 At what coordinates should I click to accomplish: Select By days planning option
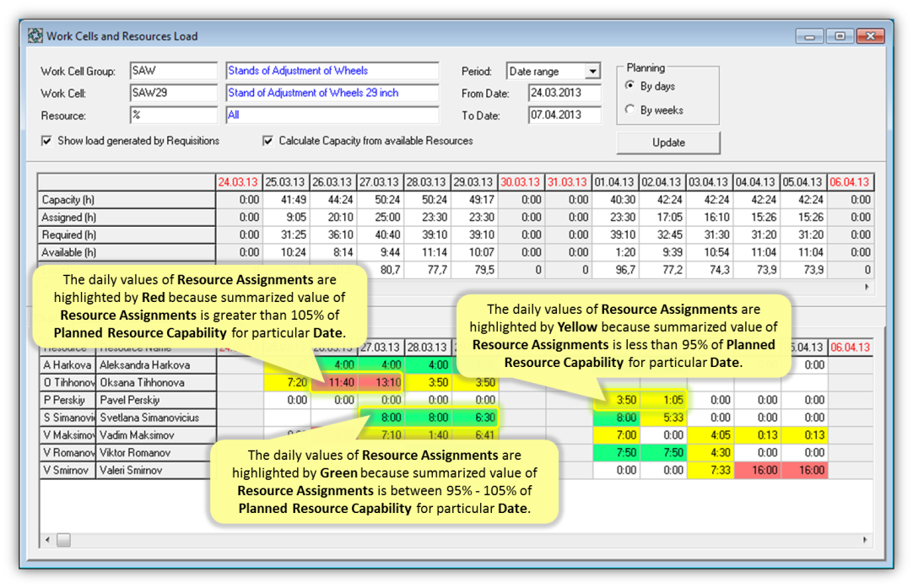pos(630,85)
